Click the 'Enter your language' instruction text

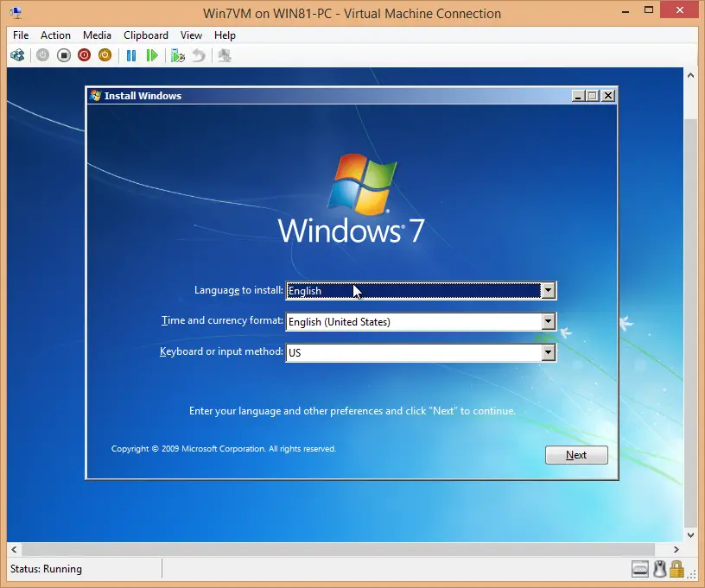pyautogui.click(x=352, y=411)
